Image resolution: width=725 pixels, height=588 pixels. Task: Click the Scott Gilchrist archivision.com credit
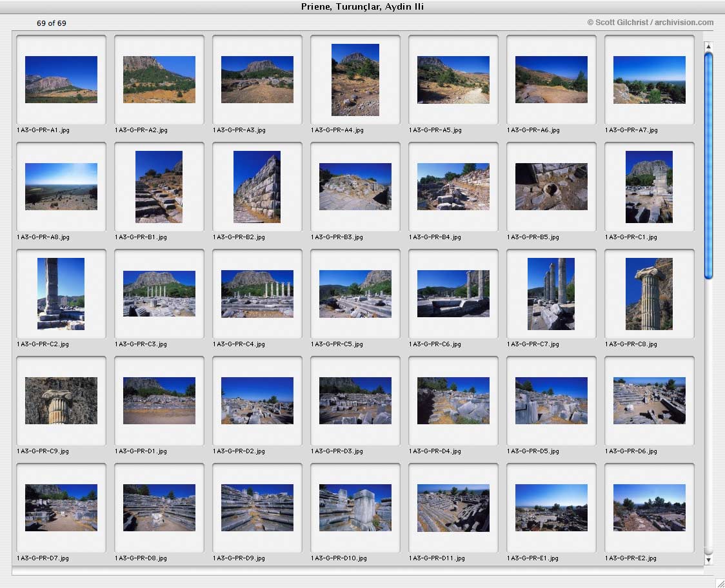click(650, 22)
